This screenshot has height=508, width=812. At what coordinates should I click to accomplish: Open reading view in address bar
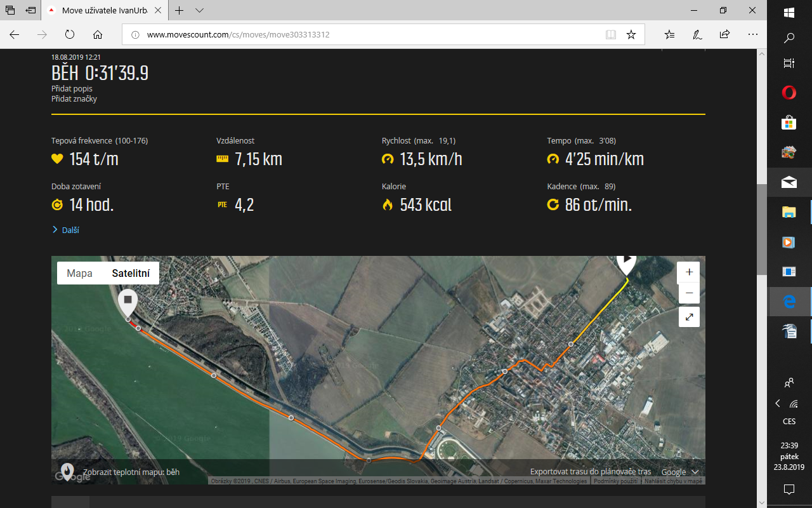click(x=610, y=35)
